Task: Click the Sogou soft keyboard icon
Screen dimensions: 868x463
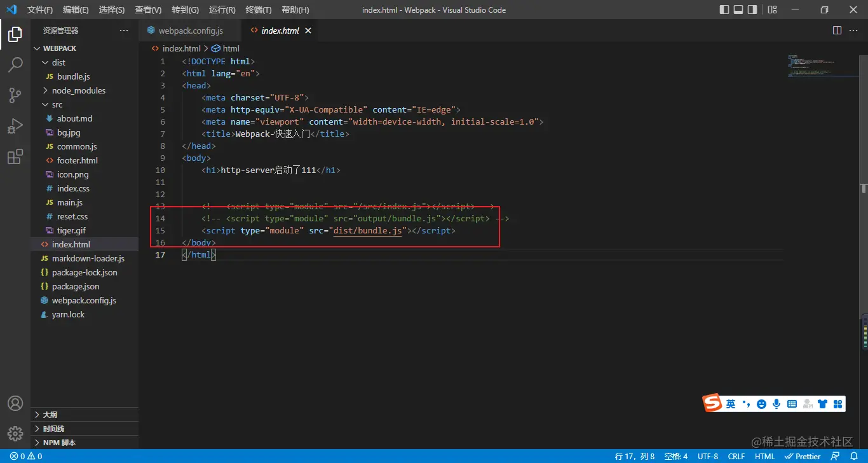Action: [792, 404]
